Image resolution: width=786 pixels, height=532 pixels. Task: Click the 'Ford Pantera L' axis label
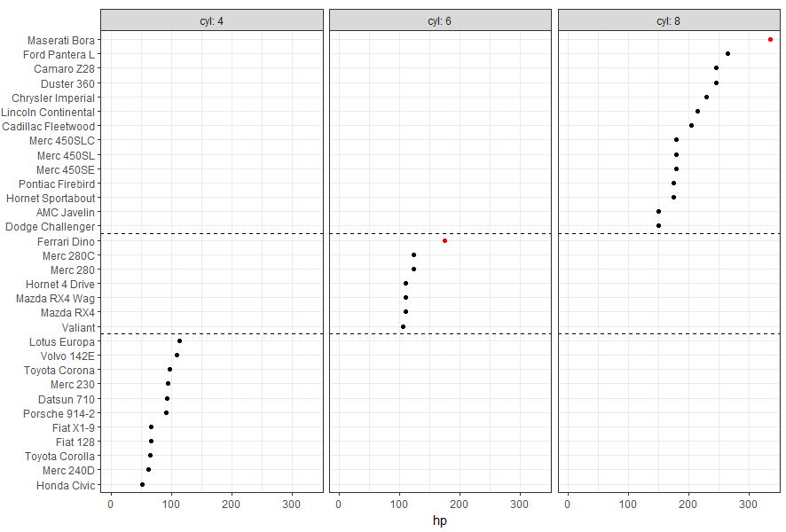tap(59, 54)
